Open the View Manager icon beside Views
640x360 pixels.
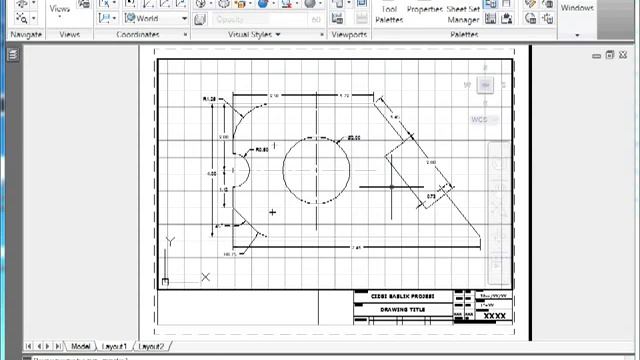[84, 4]
